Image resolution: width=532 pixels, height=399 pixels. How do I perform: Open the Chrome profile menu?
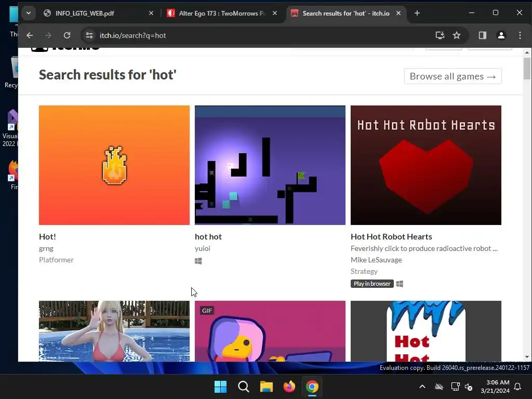(501, 35)
